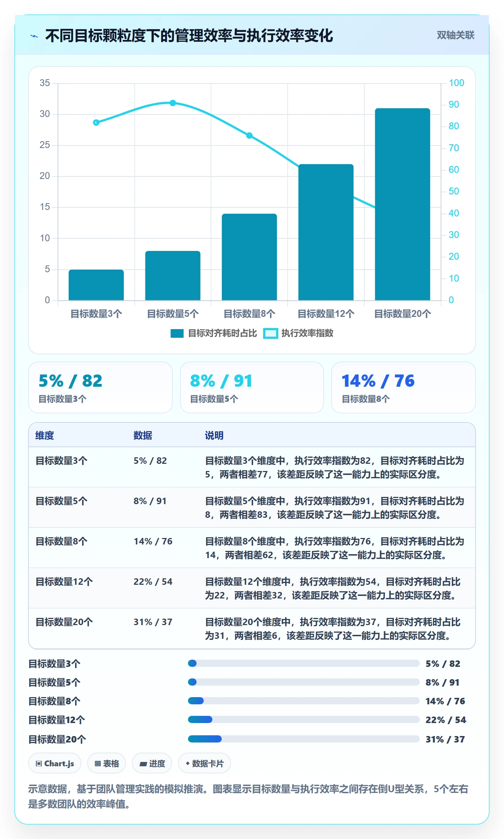
Task: Click the Chart.js tag chip
Action: (55, 763)
